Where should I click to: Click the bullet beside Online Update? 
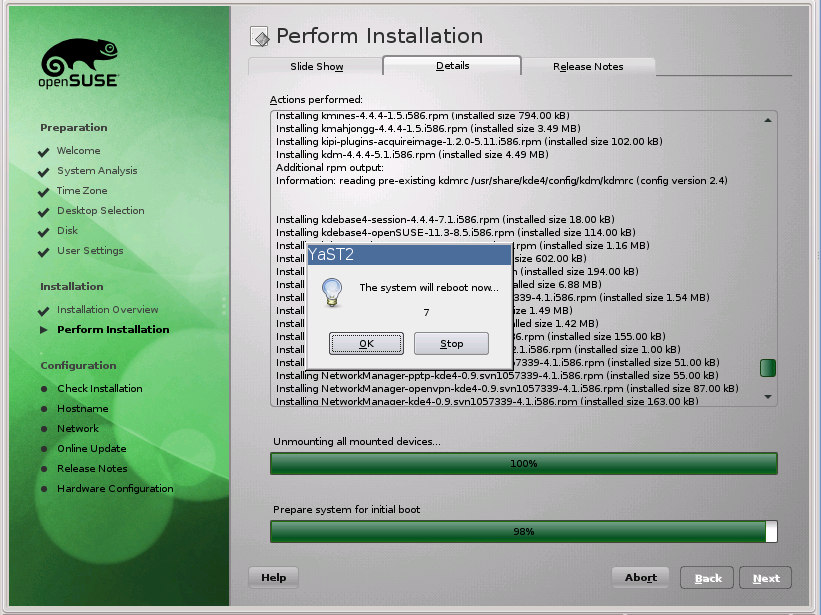tap(44, 449)
